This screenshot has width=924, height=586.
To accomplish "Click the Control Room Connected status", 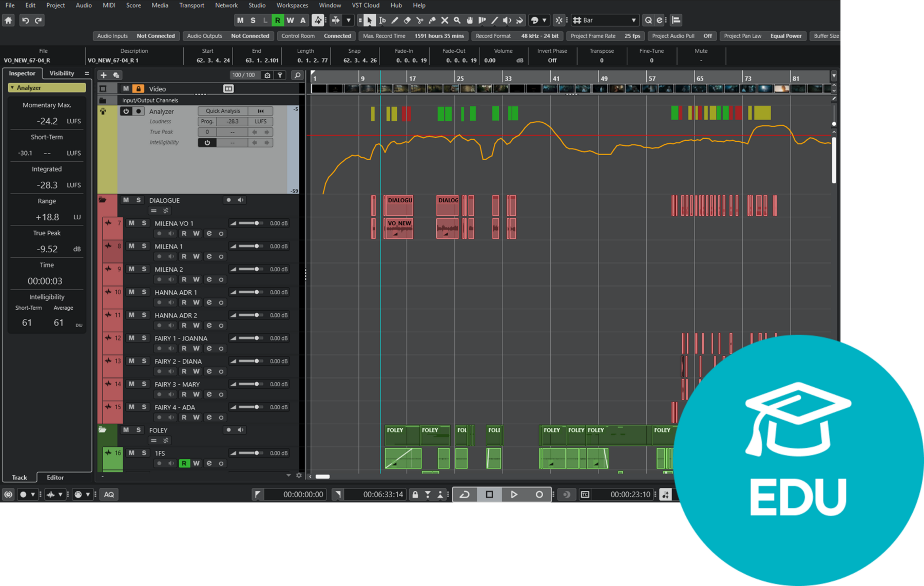I will (316, 36).
